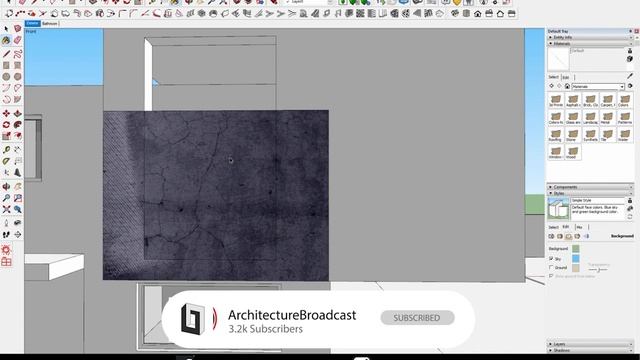Open the Face settings in Styles Edit
This screenshot has height=360, width=640.
560,236
